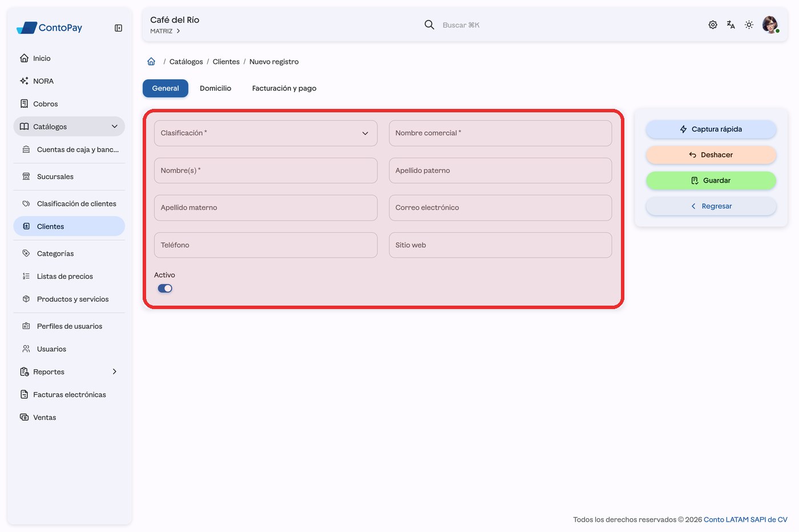The width and height of the screenshot is (799, 532).
Task: Open settings gear icon in header
Action: coord(713,25)
